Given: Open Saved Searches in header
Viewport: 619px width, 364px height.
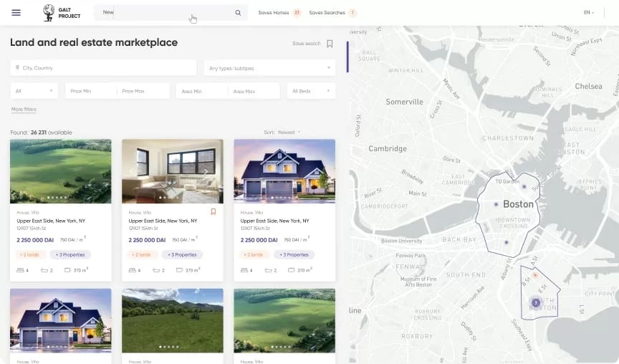Looking at the screenshot, I should pos(333,13).
